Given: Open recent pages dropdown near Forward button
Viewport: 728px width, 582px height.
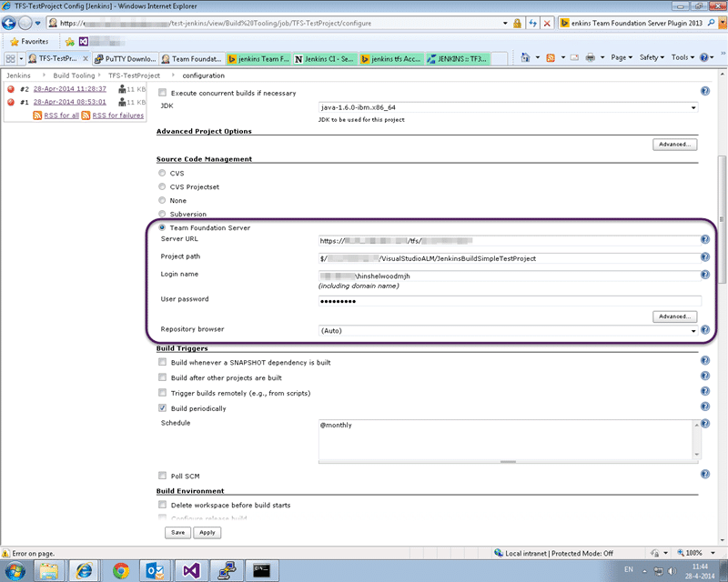Looking at the screenshot, I should click(x=37, y=23).
